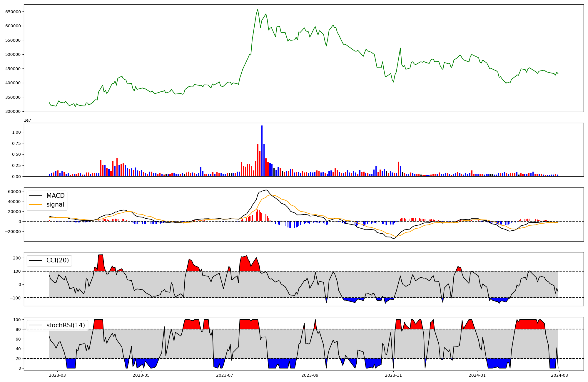Click the 2023-07 date tick label
The image size is (588, 382).
tap(225, 375)
